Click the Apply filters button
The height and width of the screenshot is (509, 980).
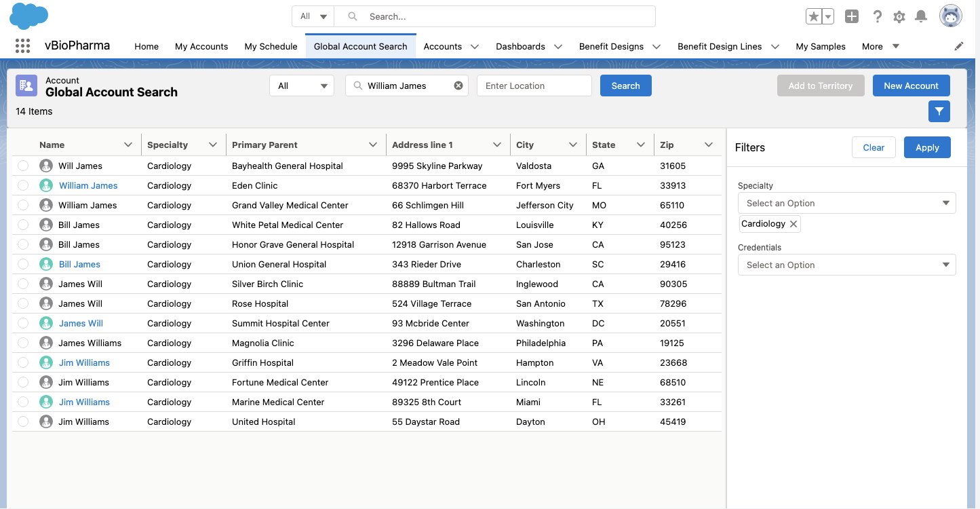pos(926,147)
